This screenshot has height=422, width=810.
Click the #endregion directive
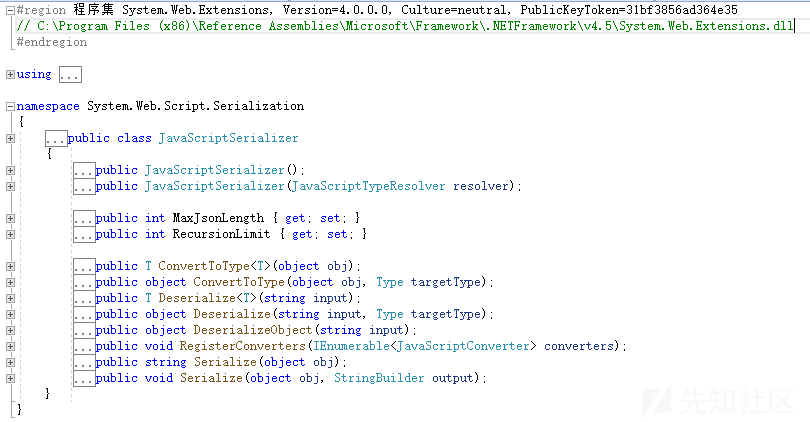52,42
